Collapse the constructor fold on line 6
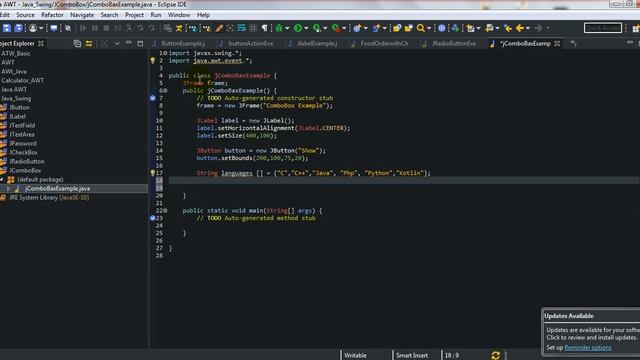The height and width of the screenshot is (360, 640). pos(165,91)
